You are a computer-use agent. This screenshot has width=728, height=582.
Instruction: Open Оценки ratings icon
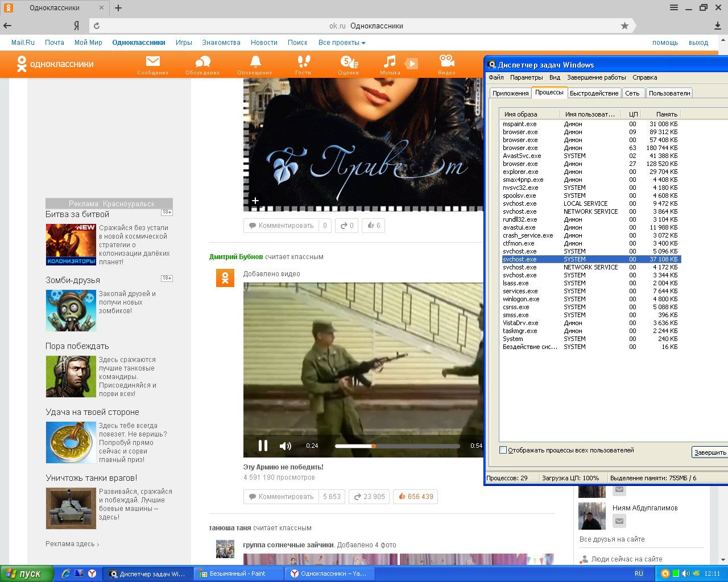click(x=348, y=63)
